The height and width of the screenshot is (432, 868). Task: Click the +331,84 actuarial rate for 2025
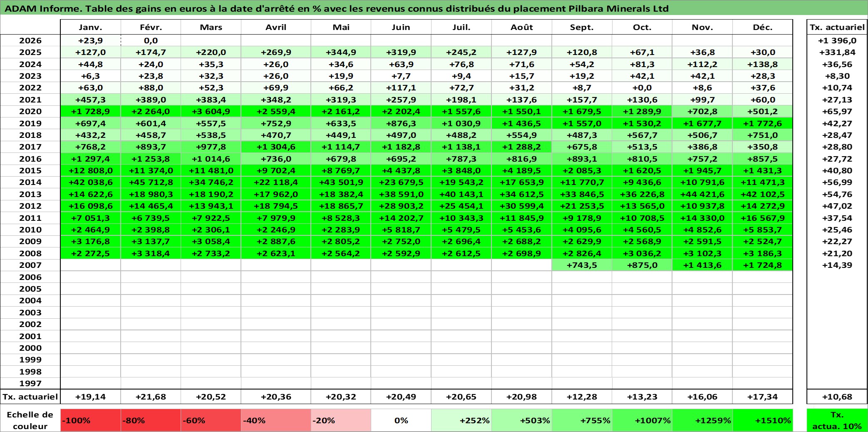click(837, 52)
